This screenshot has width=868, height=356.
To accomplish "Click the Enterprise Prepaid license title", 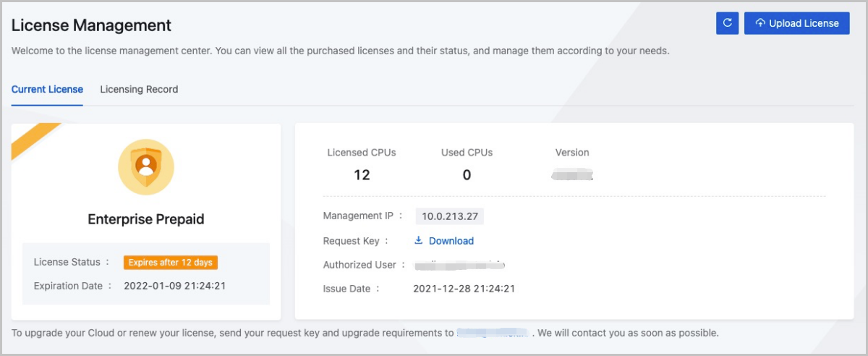I will click(146, 219).
